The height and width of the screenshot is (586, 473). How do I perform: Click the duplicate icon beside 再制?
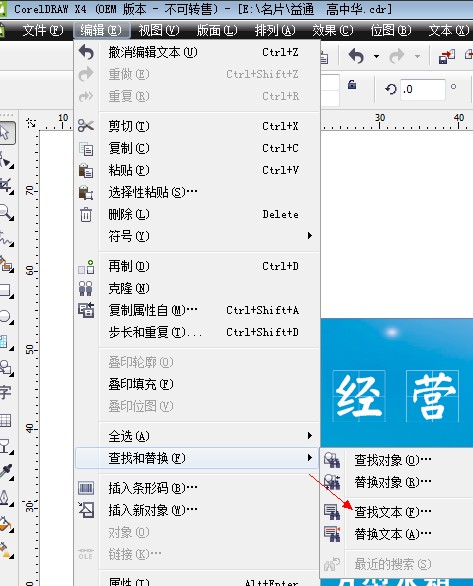pos(86,267)
